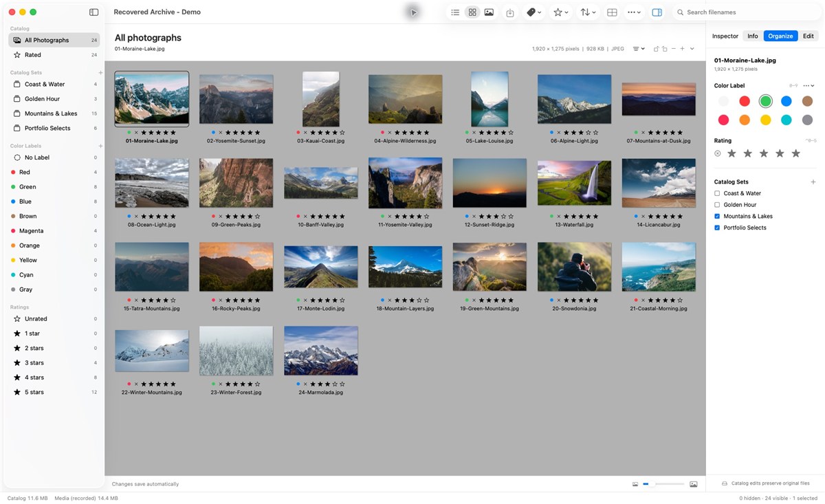Click minus icon to shrink thumbnails
825x504 pixels.
(x=673, y=49)
